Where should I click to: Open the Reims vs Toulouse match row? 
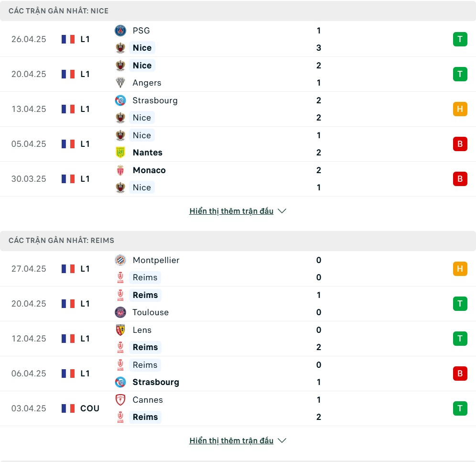pos(238,304)
